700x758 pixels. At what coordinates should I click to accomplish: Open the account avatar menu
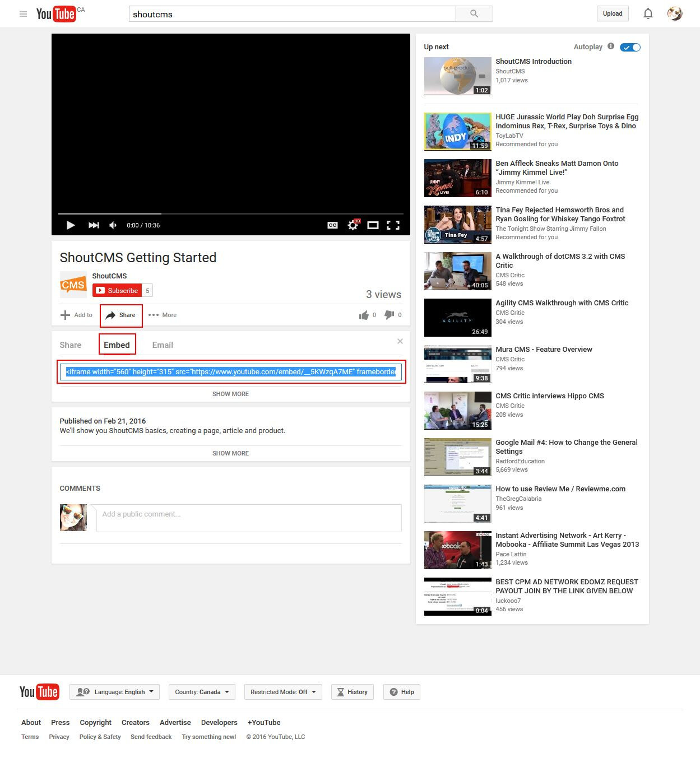tap(675, 13)
